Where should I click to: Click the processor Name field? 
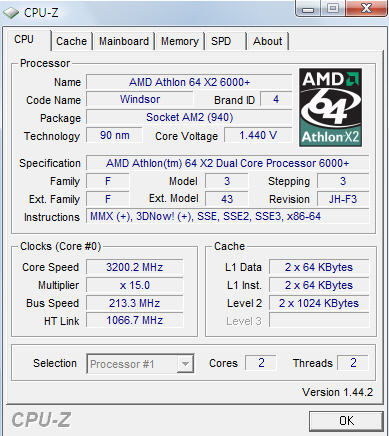(x=189, y=82)
